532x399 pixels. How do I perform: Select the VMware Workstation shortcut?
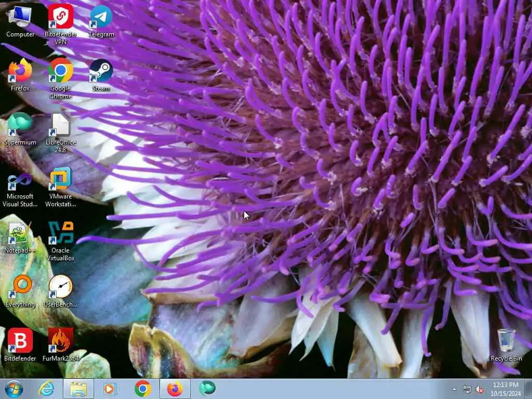click(60, 187)
